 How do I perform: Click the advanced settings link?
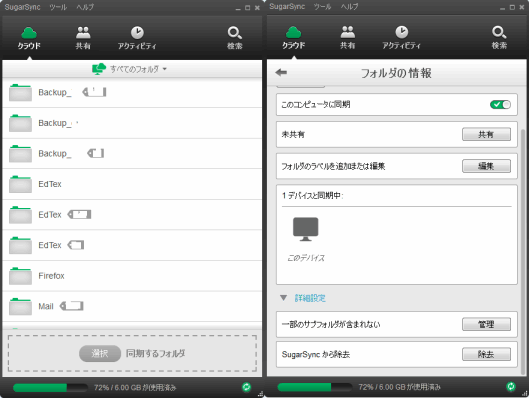coord(310,298)
